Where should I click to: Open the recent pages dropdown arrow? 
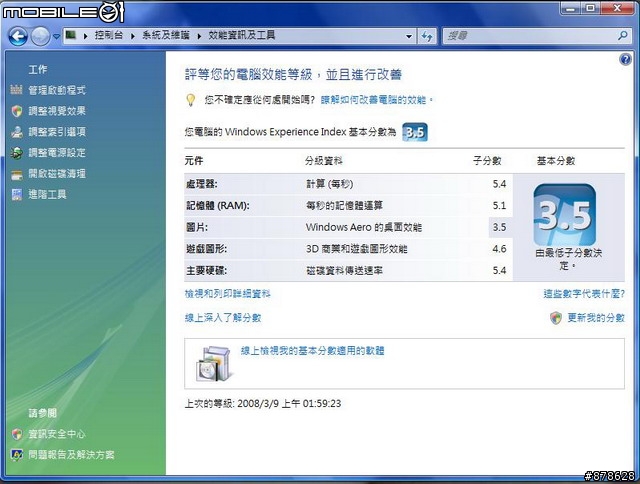(x=56, y=36)
